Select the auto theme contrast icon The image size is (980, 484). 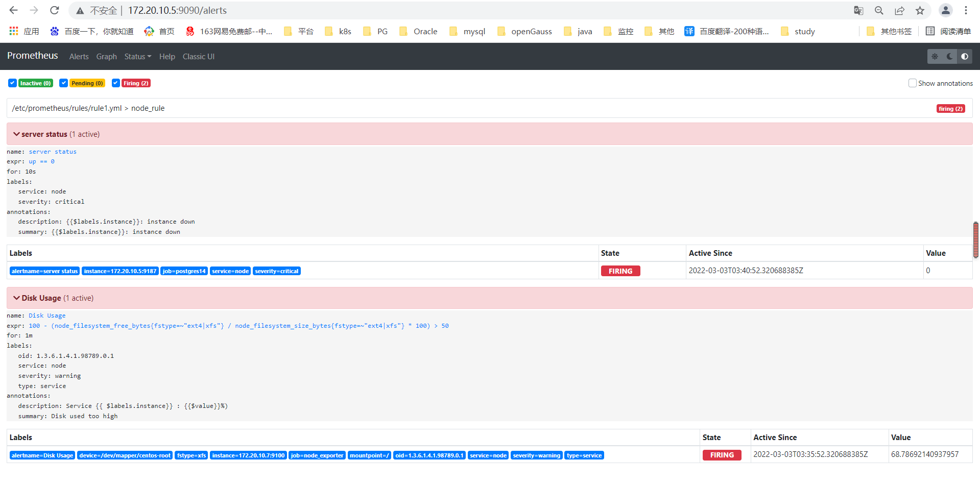click(x=964, y=56)
